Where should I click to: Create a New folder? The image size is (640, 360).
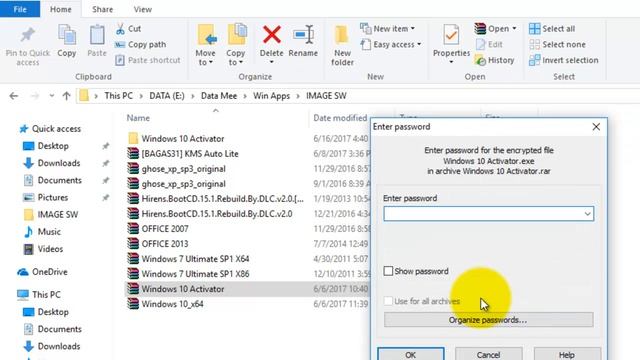(x=342, y=45)
